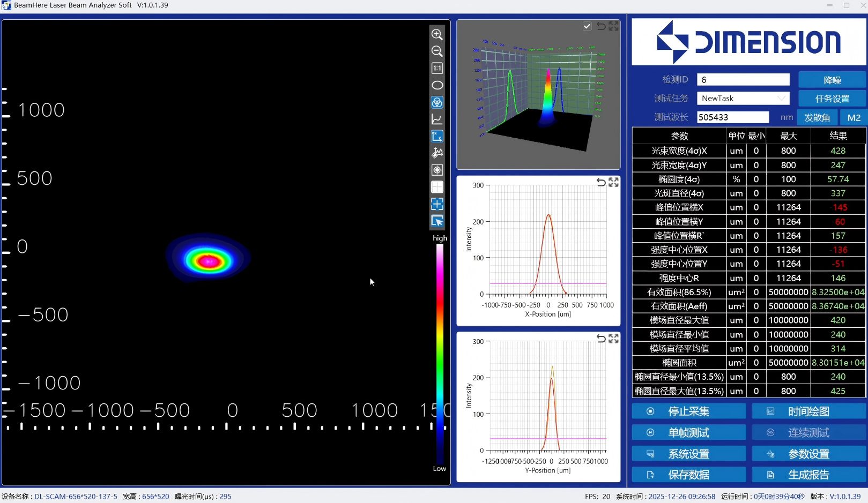868x503 pixels.
Task: Toggle the XY axes display button
Action: coord(437,136)
